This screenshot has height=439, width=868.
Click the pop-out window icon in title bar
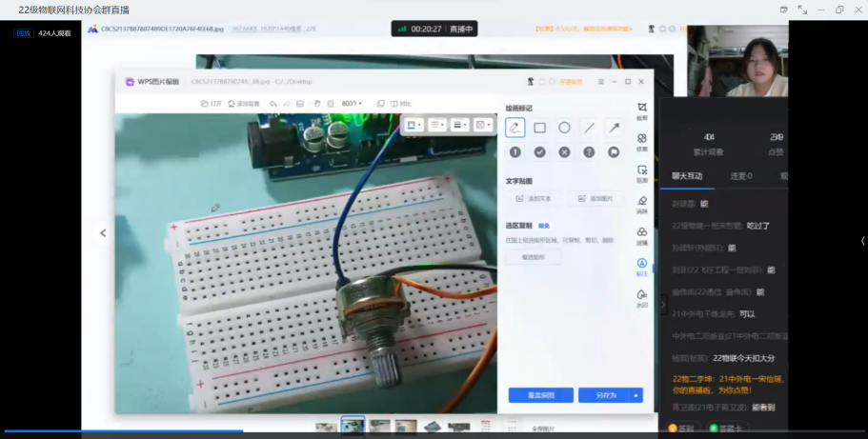tap(784, 10)
